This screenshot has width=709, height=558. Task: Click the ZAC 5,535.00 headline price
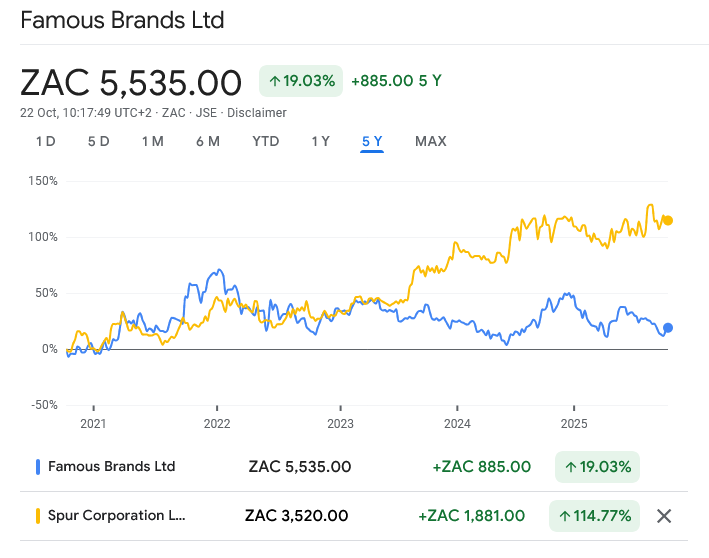131,83
